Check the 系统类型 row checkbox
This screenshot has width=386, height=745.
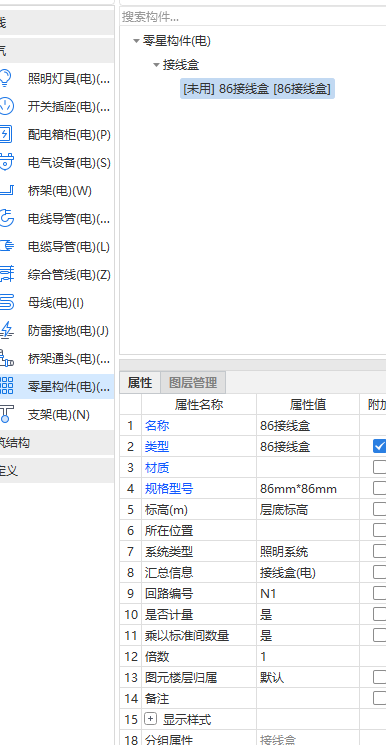click(379, 551)
